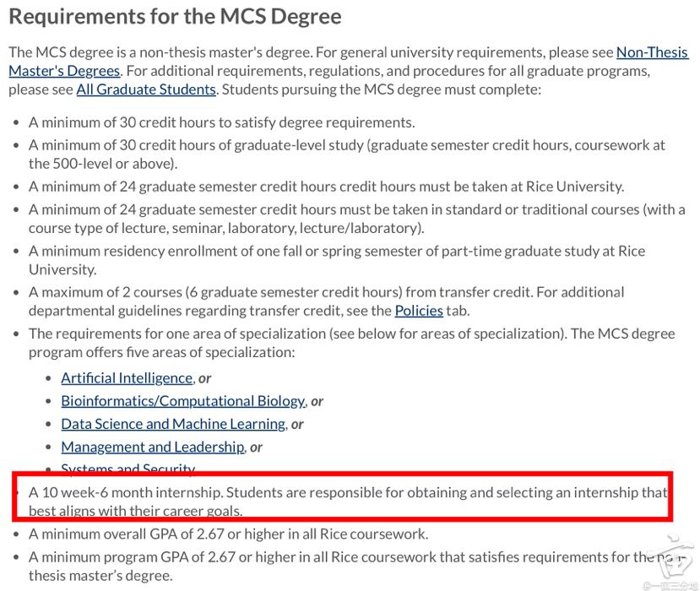Open the Bioinformatics/Computational Biology link
The image size is (700, 591).
[182, 401]
